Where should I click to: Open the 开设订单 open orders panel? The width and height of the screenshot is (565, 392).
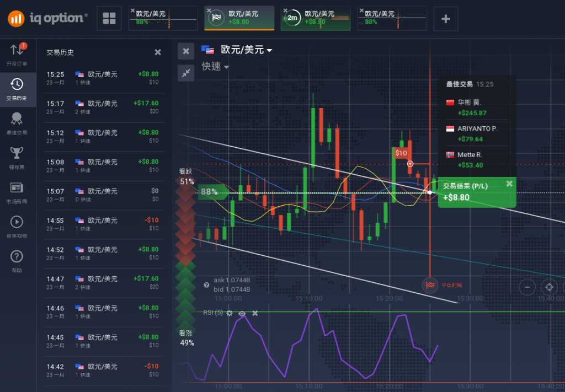pos(17,54)
